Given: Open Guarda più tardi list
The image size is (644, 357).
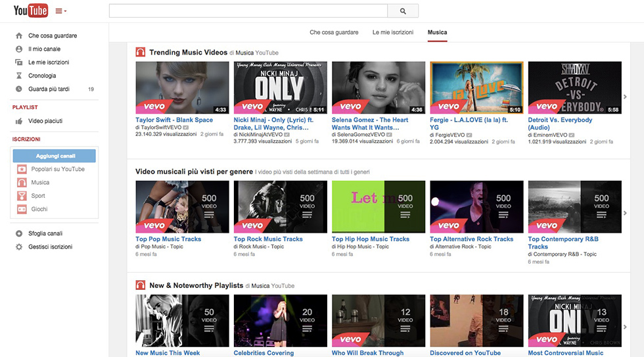Looking at the screenshot, I should click(x=48, y=89).
